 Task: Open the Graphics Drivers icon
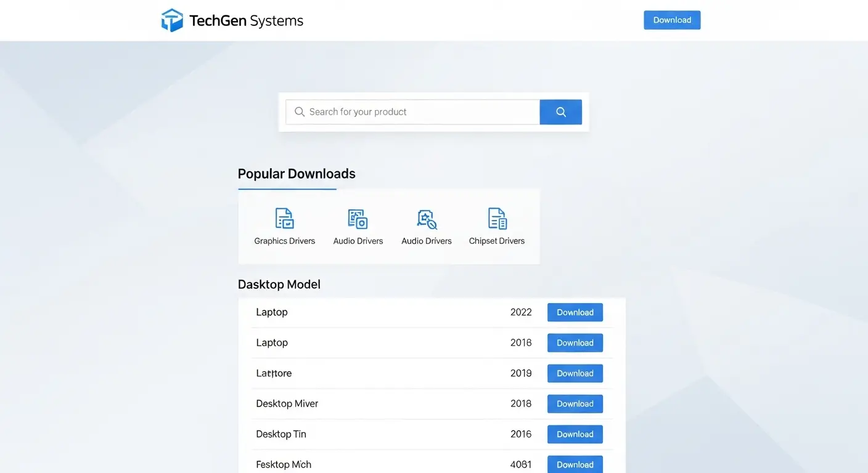click(x=284, y=219)
